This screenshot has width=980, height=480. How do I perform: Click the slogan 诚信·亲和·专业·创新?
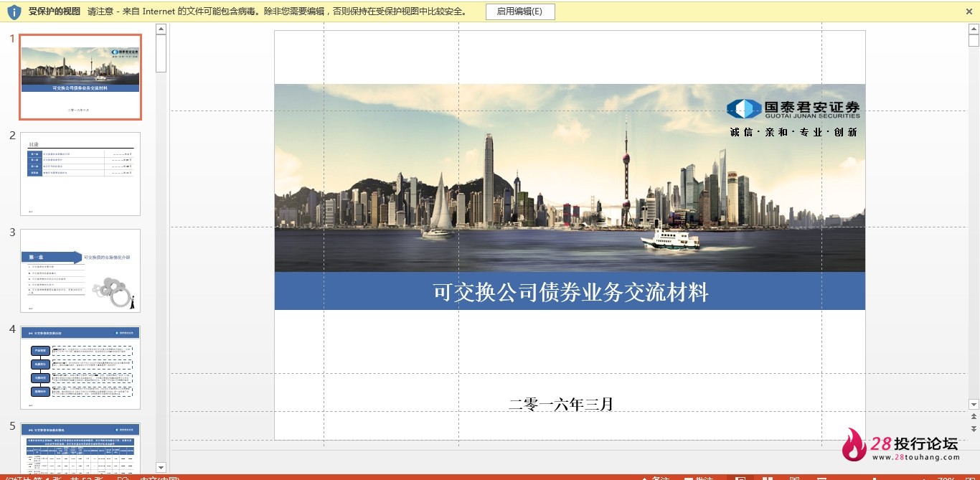coord(793,132)
